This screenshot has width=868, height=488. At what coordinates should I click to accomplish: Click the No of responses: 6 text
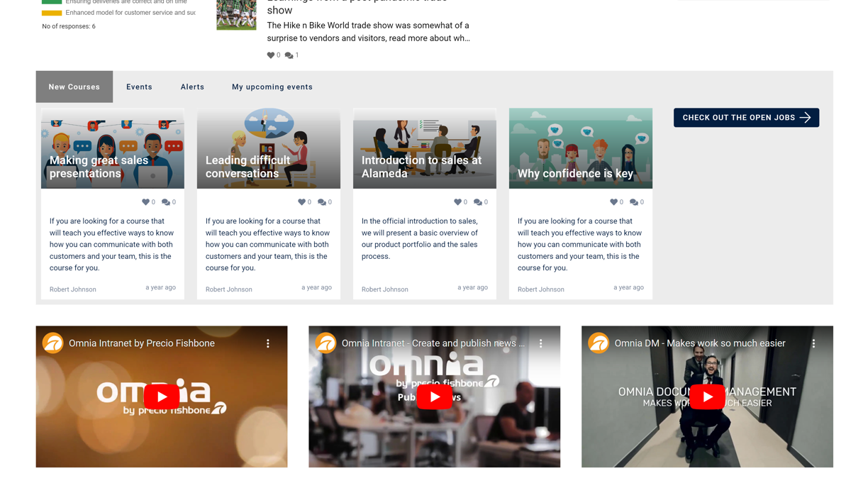(x=69, y=26)
